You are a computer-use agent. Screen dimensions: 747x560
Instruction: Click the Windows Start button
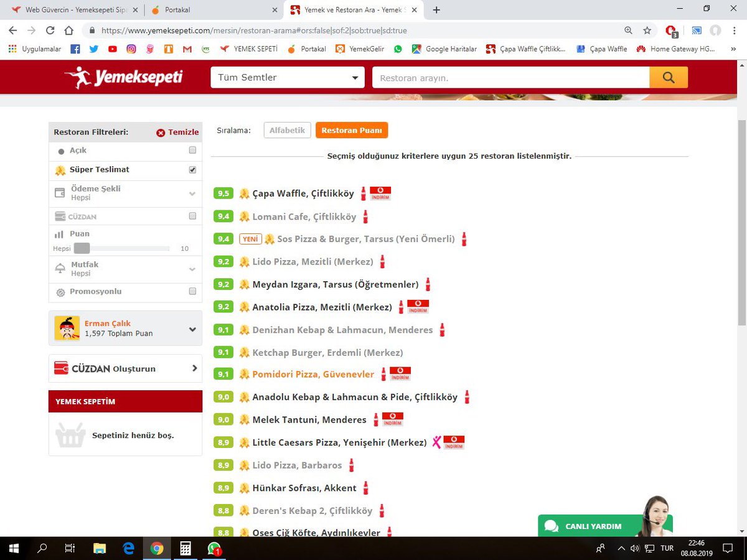(x=14, y=548)
